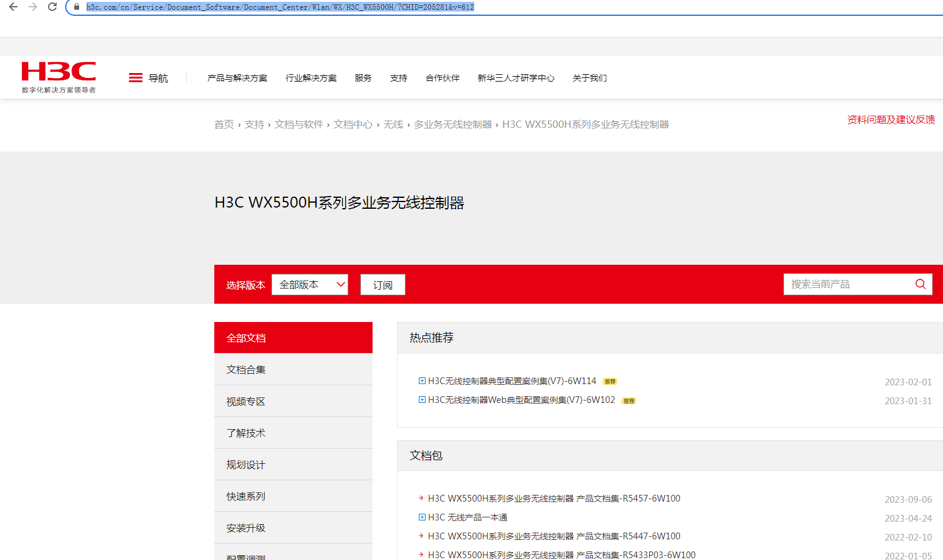Click 推荐 badge next to Web典型配置案例集
The height and width of the screenshot is (560, 943).
tap(629, 401)
